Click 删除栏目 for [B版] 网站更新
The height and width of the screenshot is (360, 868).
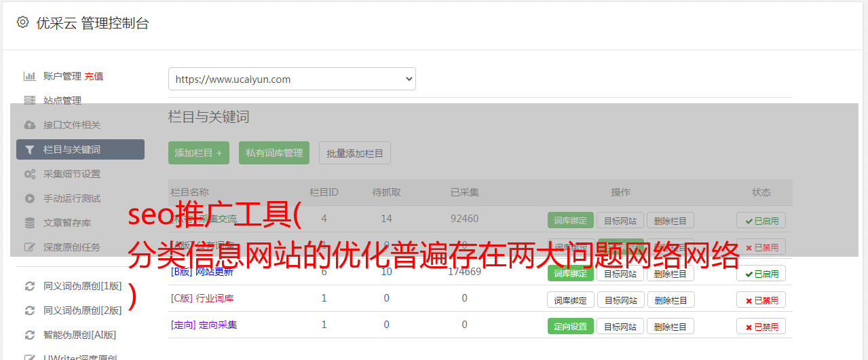point(671,273)
